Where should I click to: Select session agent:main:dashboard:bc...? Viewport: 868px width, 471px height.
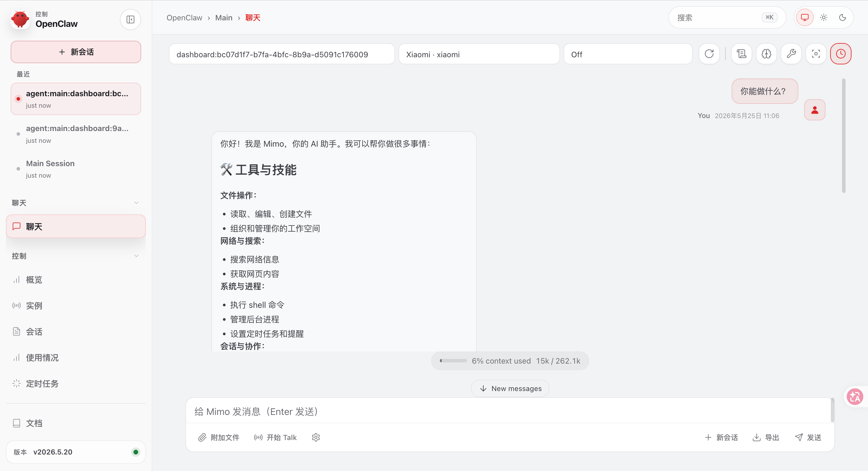76,99
